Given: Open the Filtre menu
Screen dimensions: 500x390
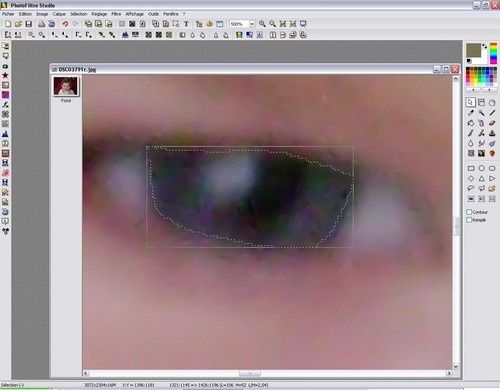Looking at the screenshot, I should 116,14.
